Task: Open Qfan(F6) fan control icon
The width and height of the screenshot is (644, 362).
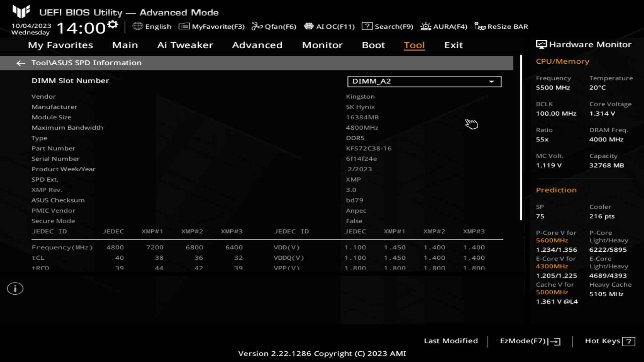Action: tap(257, 26)
